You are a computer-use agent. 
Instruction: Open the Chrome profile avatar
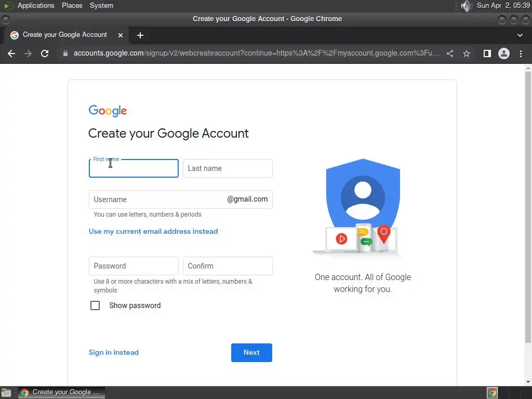(504, 54)
